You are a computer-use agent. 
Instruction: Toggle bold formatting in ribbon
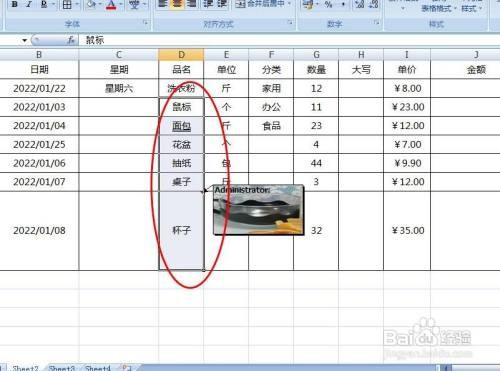click(x=14, y=4)
